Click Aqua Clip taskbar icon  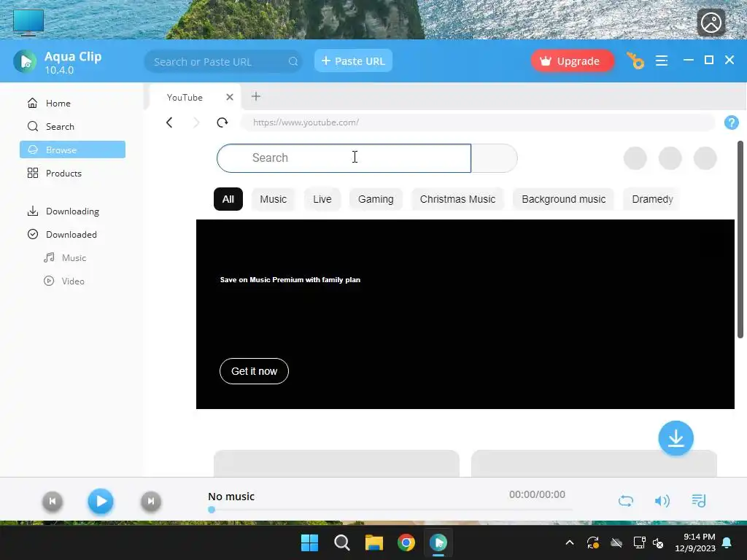pyautogui.click(x=438, y=542)
